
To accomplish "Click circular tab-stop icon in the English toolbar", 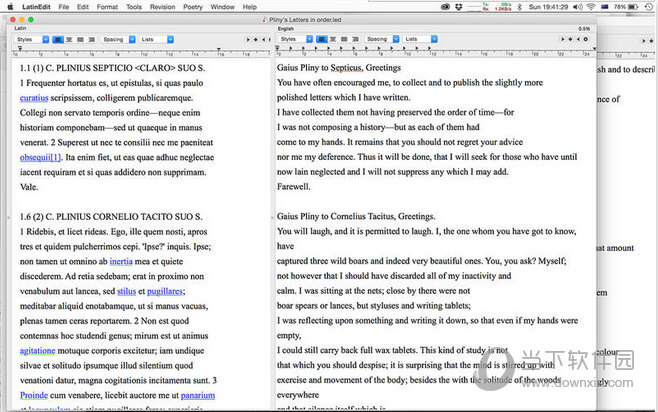I will (x=586, y=39).
